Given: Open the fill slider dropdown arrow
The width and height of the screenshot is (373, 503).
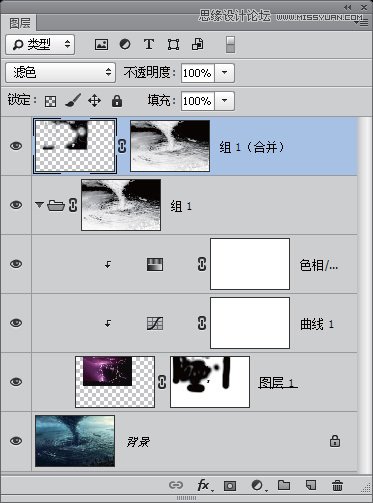Looking at the screenshot, I should tap(224, 101).
